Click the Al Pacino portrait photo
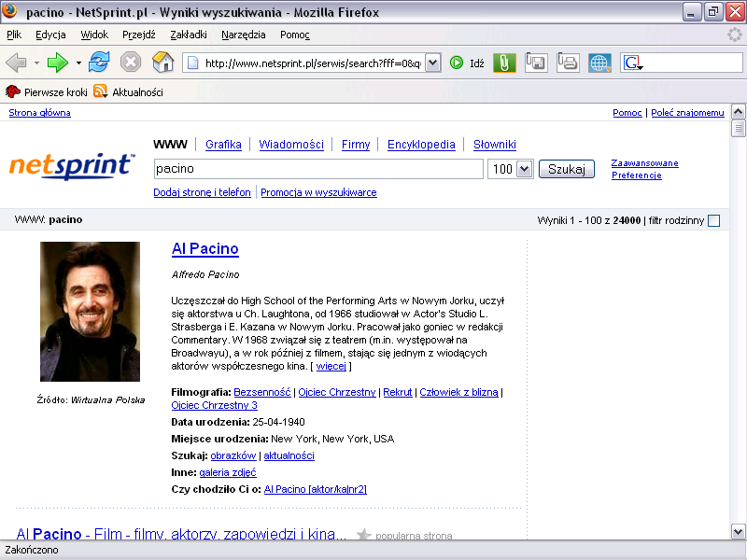Screen dimensions: 747x560 coord(90,312)
